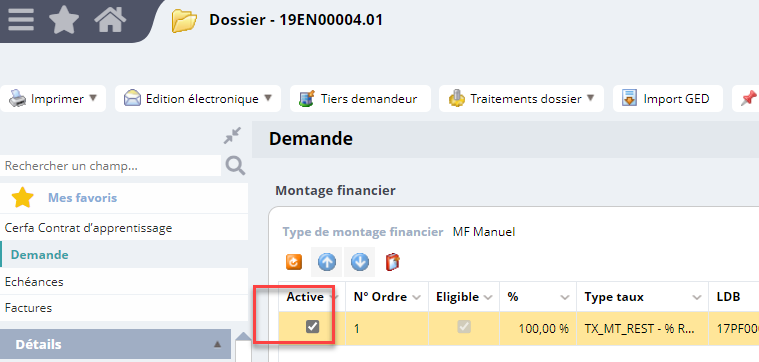Screen dimensions: 759x362
Task: Open the hamburger main menu
Action: (x=21, y=20)
